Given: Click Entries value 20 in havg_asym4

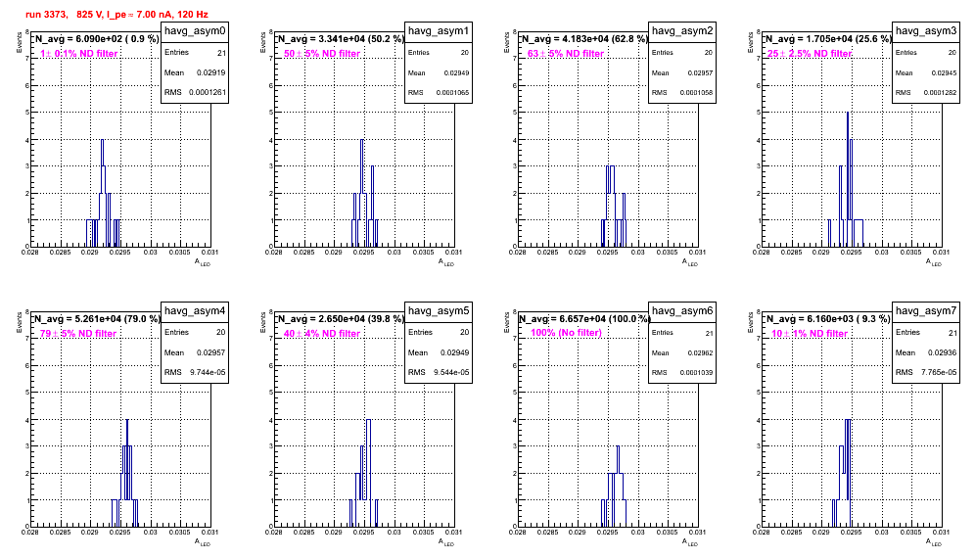Looking at the screenshot, I should 220,332.
